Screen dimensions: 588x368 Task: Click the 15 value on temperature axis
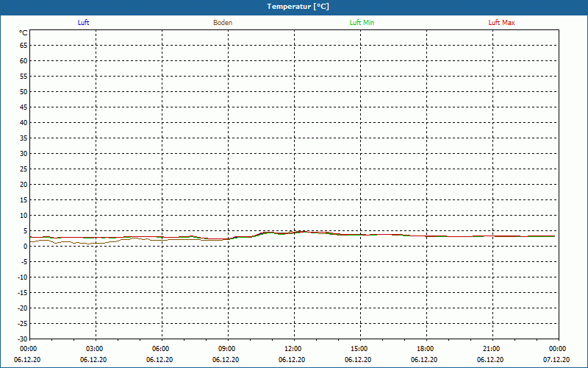(24, 200)
